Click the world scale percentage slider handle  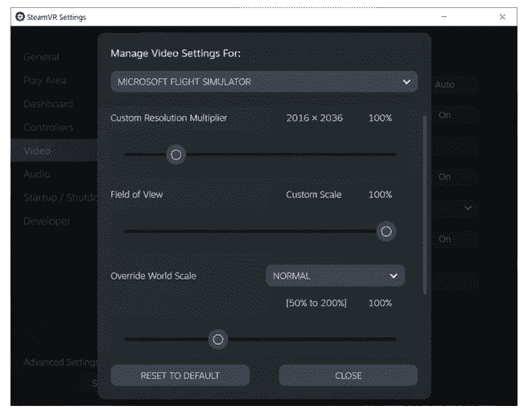(x=218, y=339)
